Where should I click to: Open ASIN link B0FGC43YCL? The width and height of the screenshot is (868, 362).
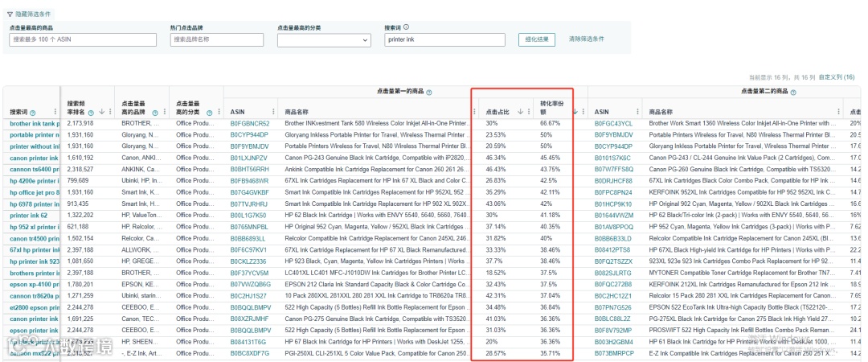pos(613,123)
